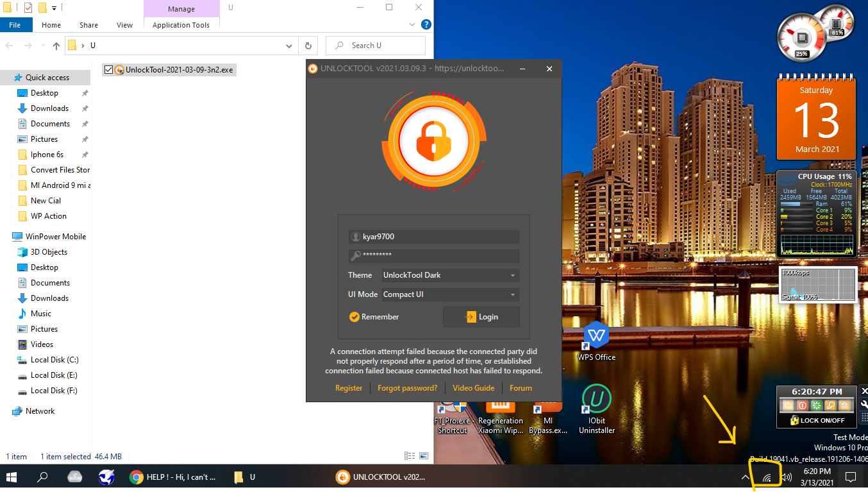Click the green button on clock gadget
This screenshot has width=868, height=492.
(816, 405)
